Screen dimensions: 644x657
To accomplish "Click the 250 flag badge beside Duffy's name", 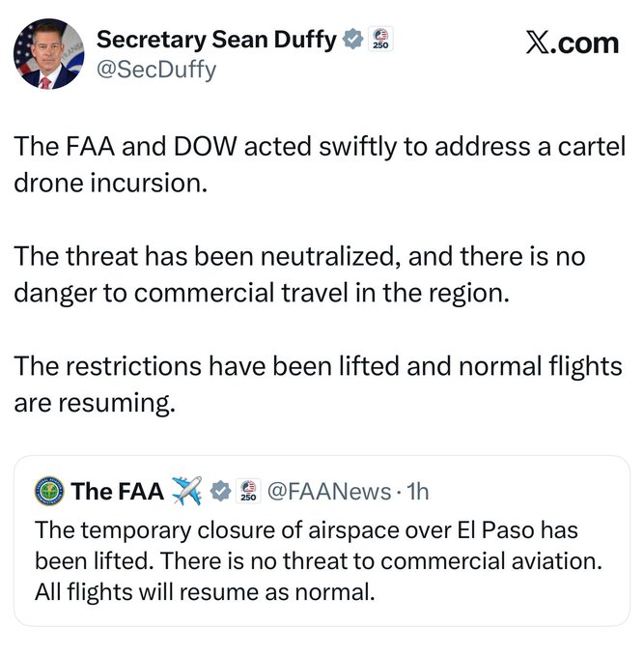I will [x=381, y=40].
